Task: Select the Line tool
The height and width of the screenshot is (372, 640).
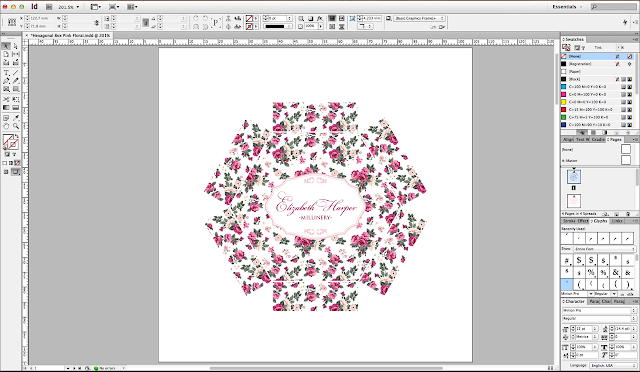Action: [16, 73]
